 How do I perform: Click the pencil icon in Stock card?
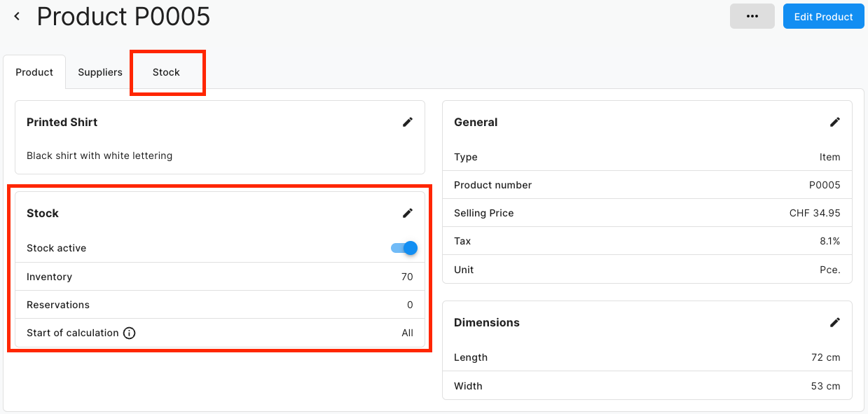(408, 213)
